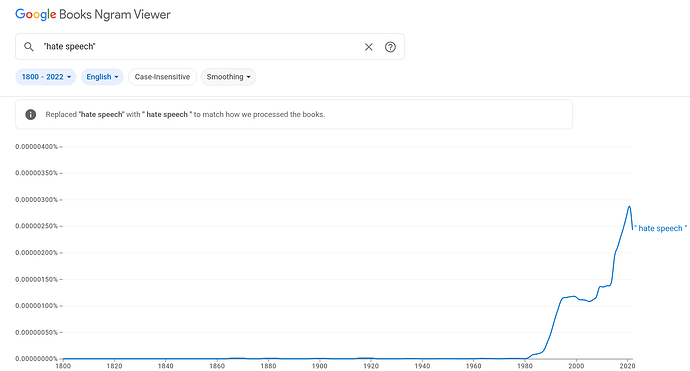Click the 0.00000300% y-axis label
This screenshot has width=690, height=371.
(x=37, y=200)
